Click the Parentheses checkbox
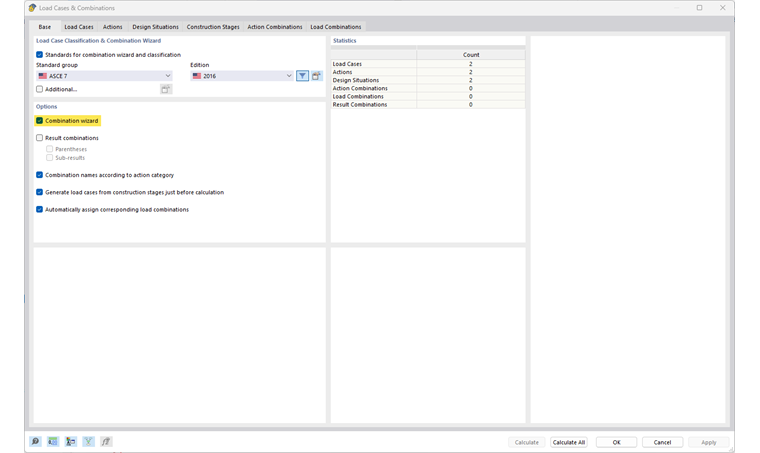The height and width of the screenshot is (453, 760). (x=49, y=149)
